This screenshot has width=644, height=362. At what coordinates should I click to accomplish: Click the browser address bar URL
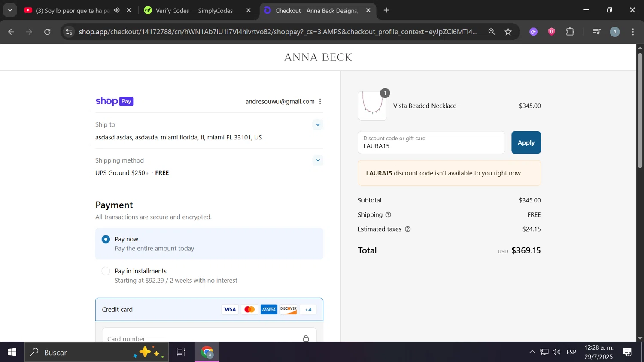point(278,32)
